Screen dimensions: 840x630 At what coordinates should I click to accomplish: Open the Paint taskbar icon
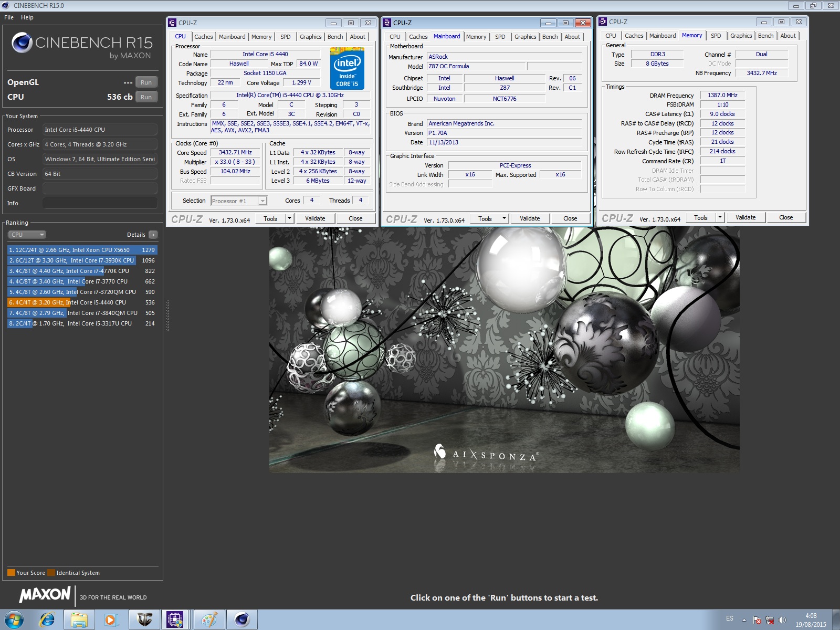tap(209, 620)
